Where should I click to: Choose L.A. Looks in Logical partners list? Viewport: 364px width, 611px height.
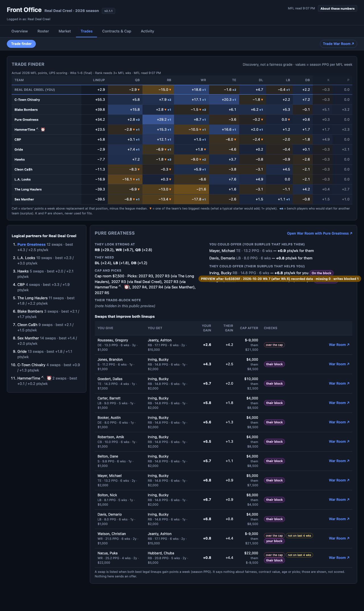pyautogui.click(x=26, y=258)
